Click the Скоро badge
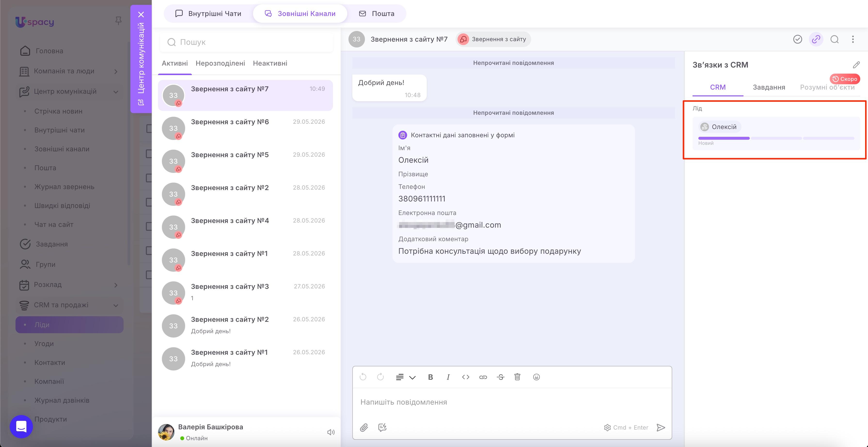This screenshot has height=447, width=868. click(x=845, y=79)
